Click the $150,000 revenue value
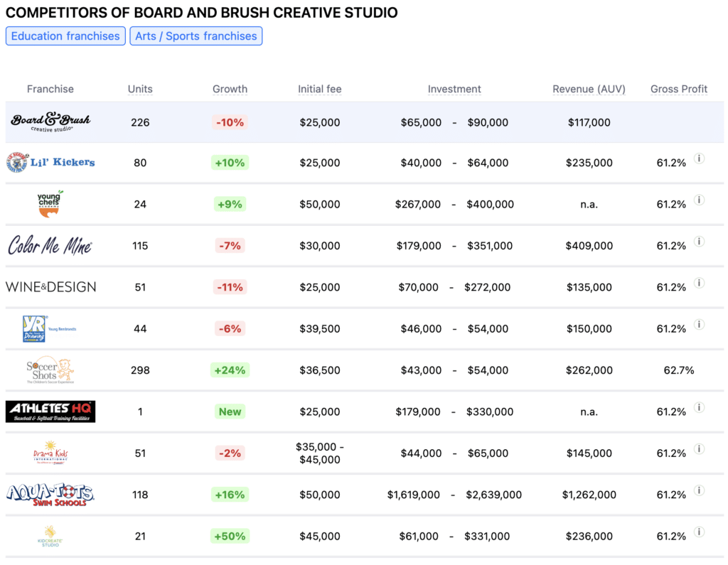 click(x=589, y=328)
